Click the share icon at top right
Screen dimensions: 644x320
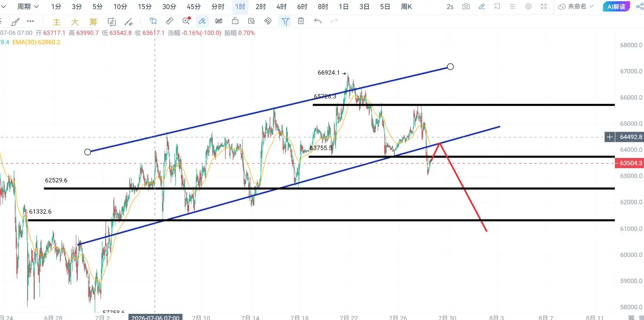[x=639, y=7]
